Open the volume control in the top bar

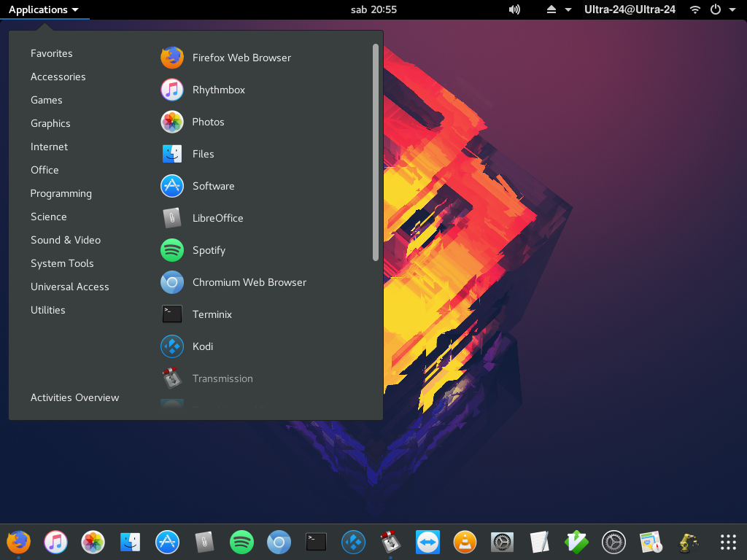click(x=514, y=9)
